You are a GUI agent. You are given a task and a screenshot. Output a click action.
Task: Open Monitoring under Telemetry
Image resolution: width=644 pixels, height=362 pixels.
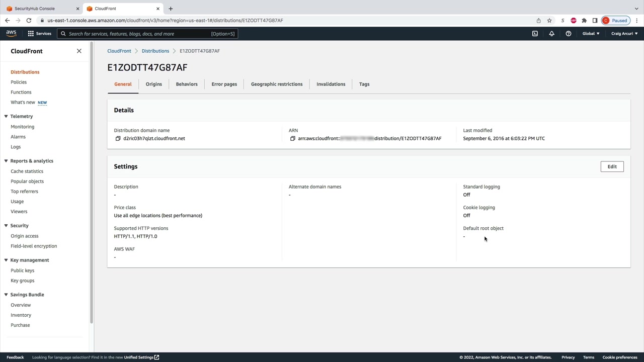point(23,127)
